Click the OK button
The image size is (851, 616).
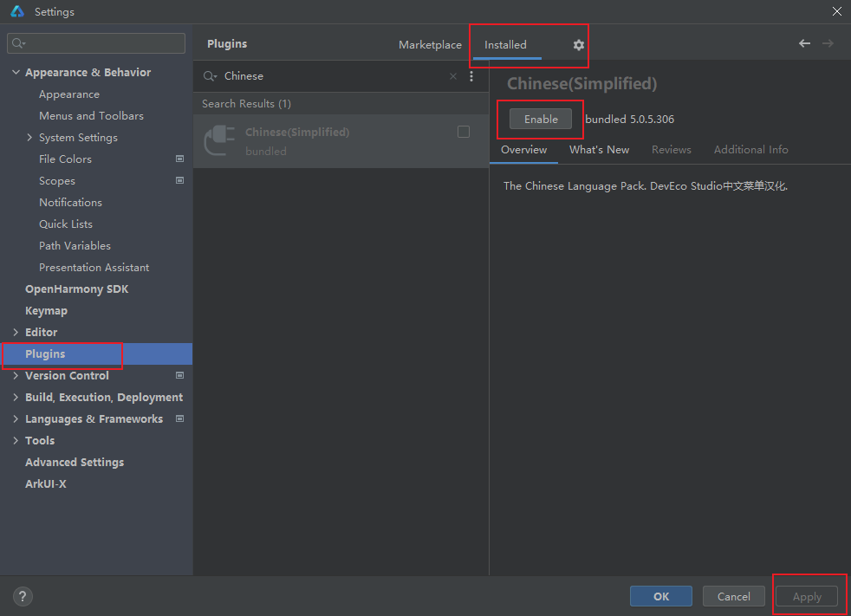tap(660, 596)
